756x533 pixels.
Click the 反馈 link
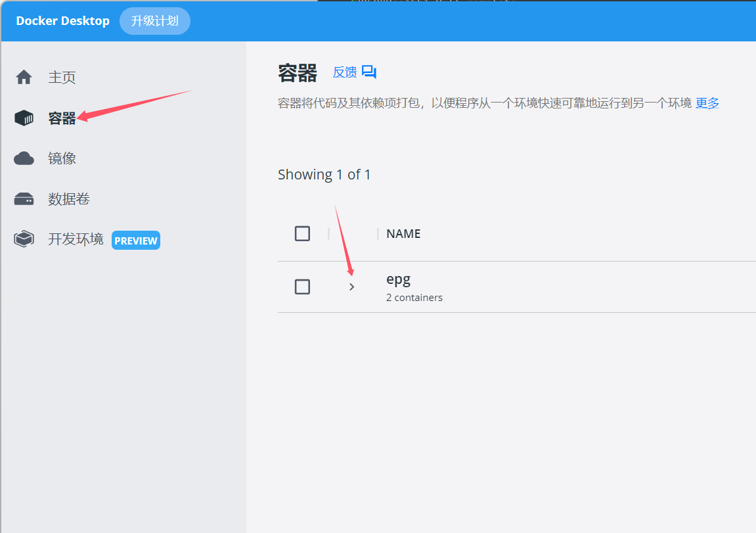click(345, 72)
